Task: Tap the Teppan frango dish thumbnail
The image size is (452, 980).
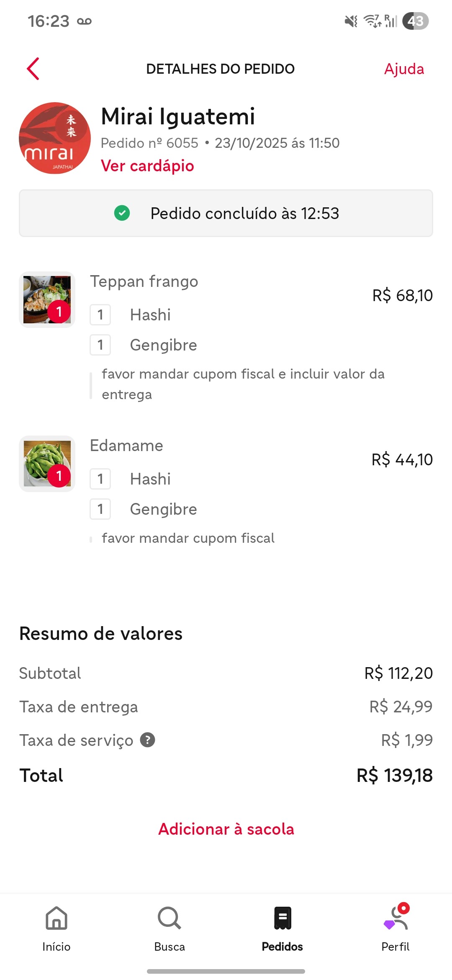Action: (x=47, y=300)
